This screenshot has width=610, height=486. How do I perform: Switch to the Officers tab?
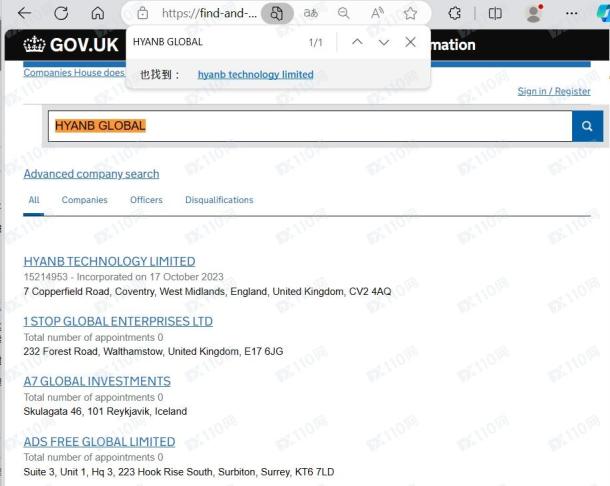point(146,200)
